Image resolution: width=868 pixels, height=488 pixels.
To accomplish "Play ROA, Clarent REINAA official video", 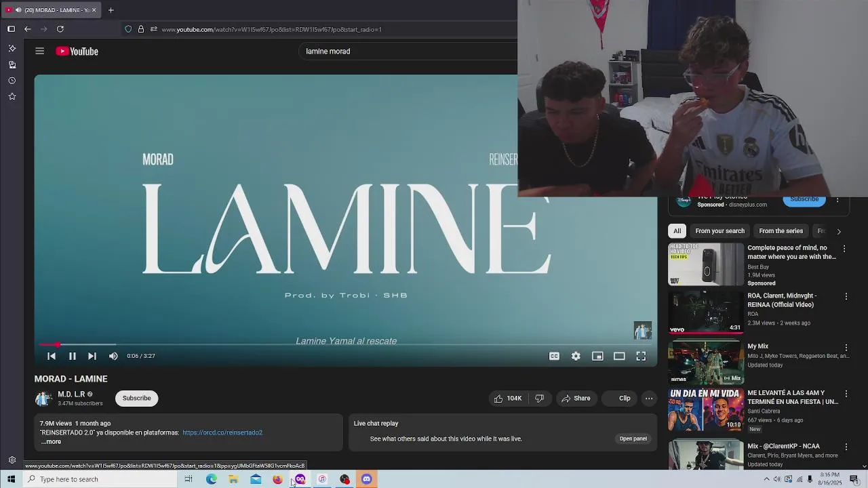I will click(x=706, y=312).
